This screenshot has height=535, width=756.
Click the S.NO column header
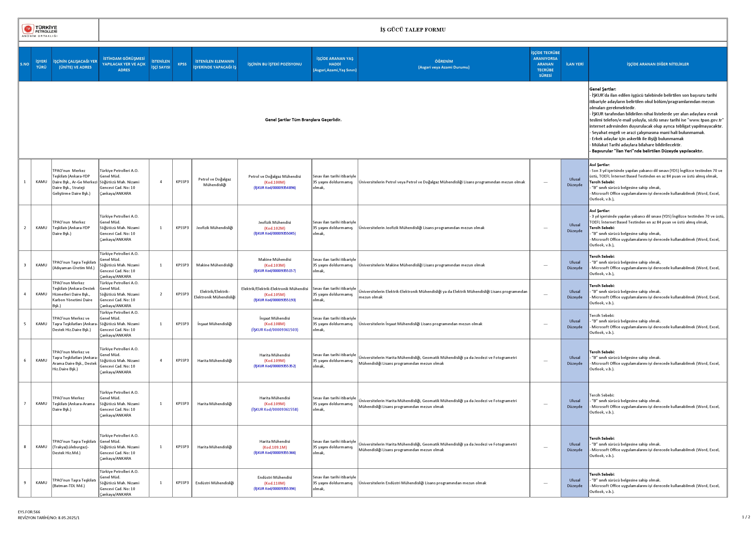tap(25, 64)
